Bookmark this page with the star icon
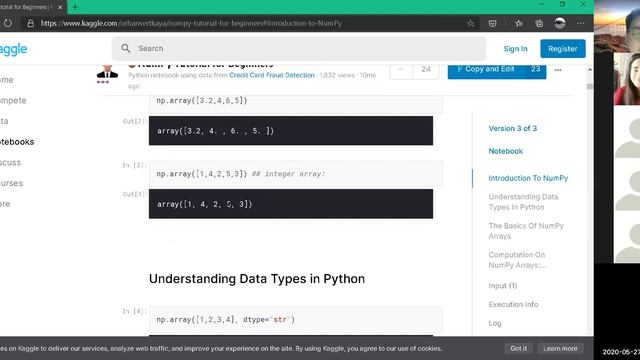Viewport: 640px width, 360px height. [x=471, y=23]
